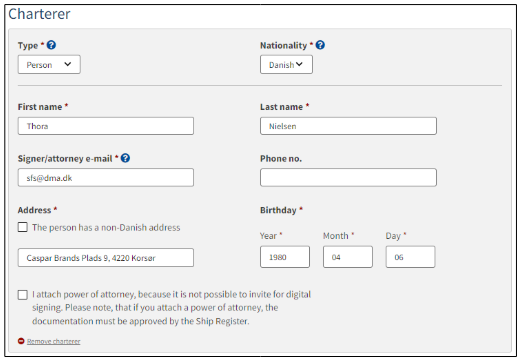This screenshot has height=362, width=523.
Task: Show help for the Nationality field
Action: (320, 45)
